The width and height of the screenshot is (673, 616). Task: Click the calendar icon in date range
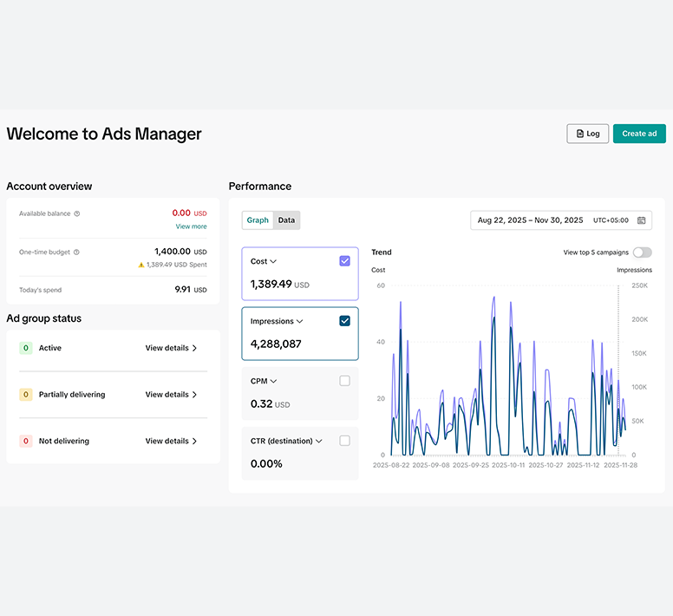coord(641,220)
